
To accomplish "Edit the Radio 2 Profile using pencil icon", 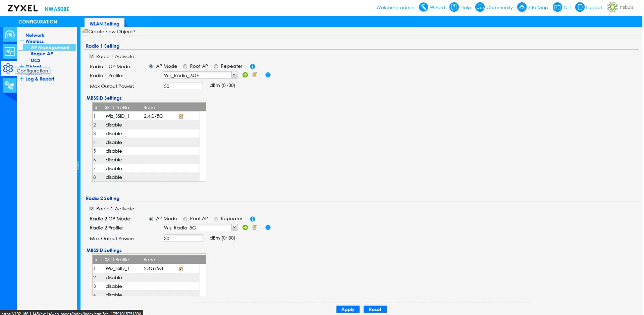I will pos(255,227).
